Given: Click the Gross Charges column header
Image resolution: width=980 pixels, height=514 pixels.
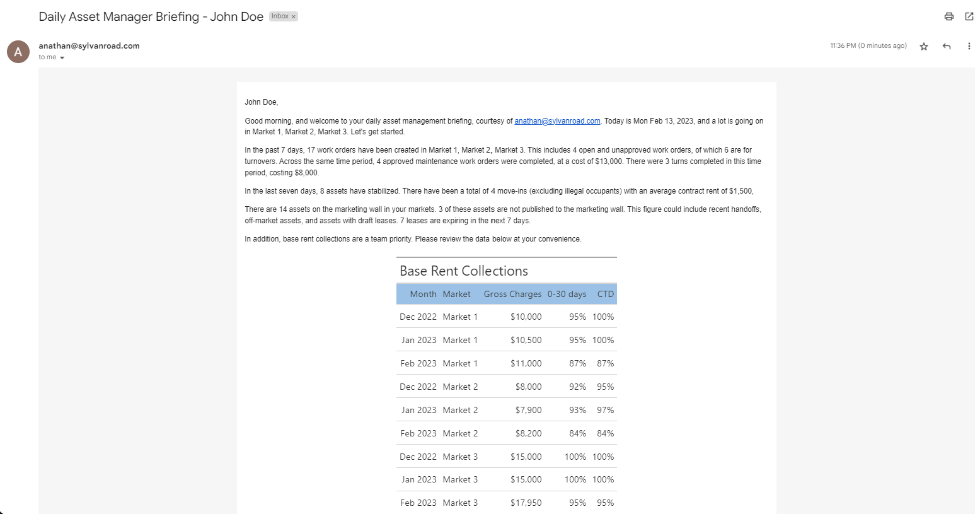Looking at the screenshot, I should tap(512, 294).
